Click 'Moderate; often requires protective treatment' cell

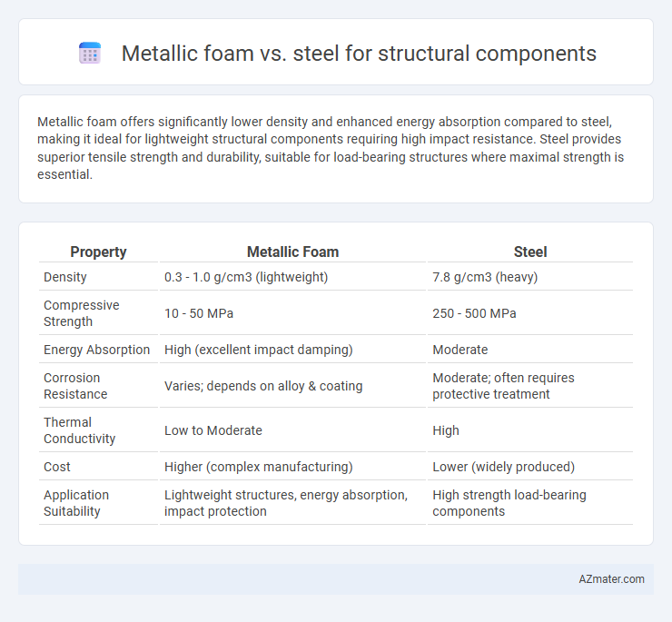pos(503,386)
